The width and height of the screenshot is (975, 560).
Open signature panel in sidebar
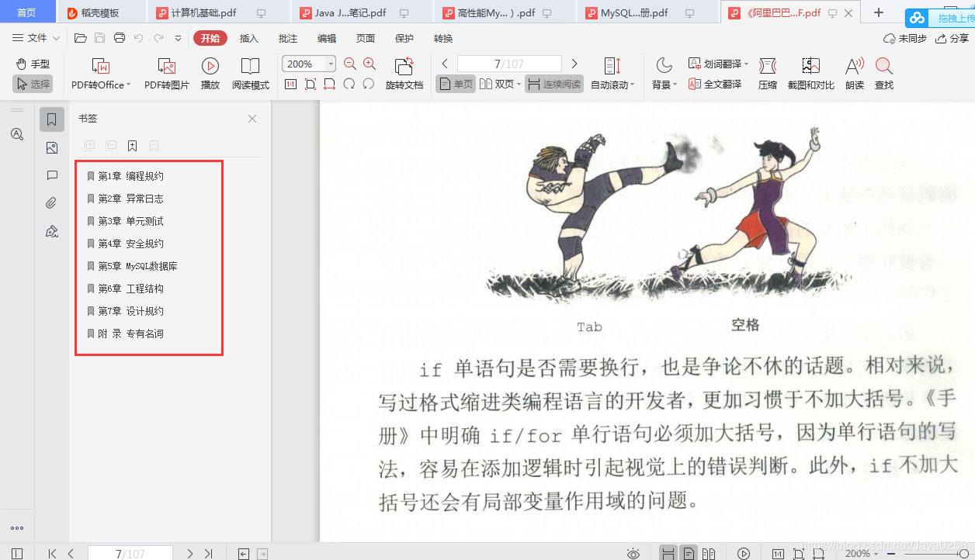tap(52, 231)
